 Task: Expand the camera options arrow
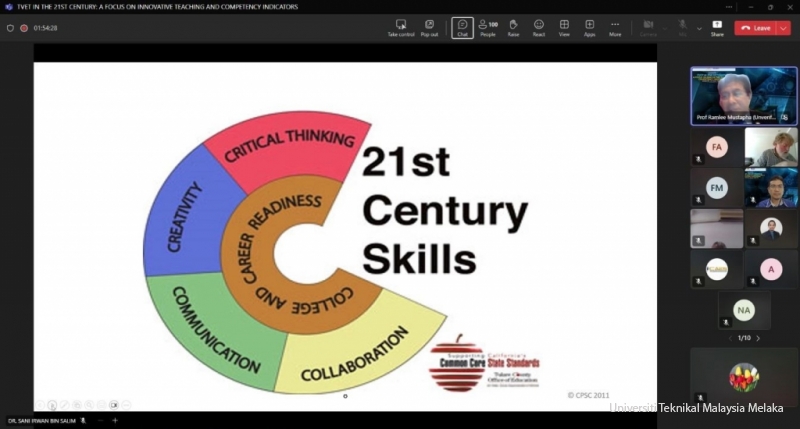coord(664,27)
